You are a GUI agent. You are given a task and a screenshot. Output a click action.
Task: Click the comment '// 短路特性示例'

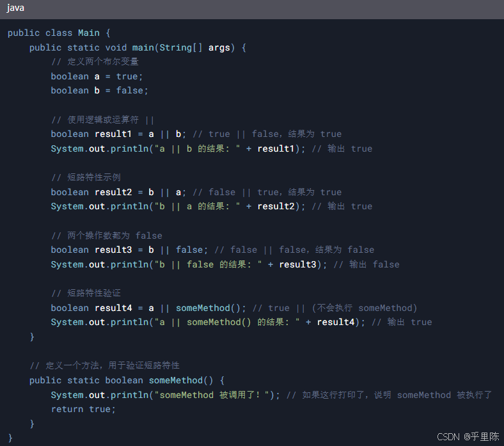86,177
